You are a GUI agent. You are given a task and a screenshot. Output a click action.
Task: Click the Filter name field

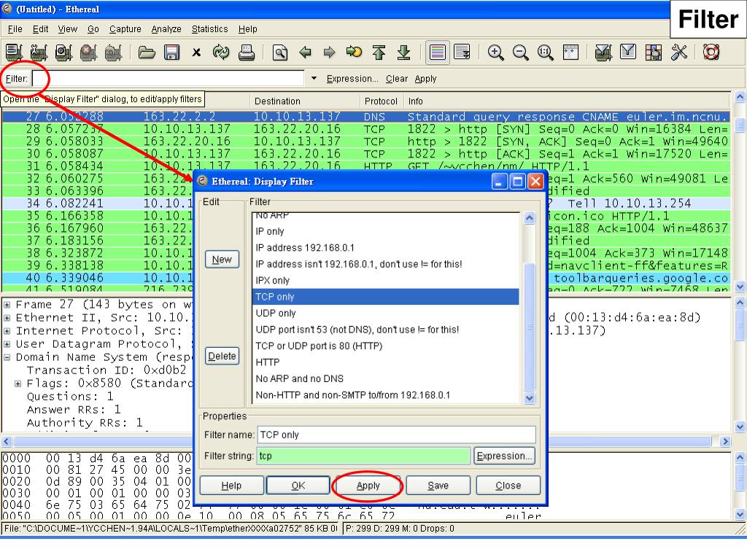(396, 435)
